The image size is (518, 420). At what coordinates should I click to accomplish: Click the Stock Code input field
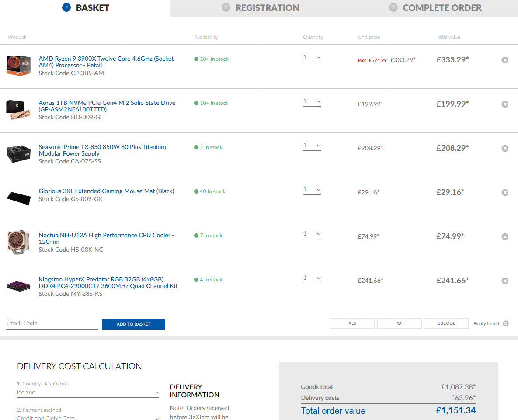coord(52,323)
